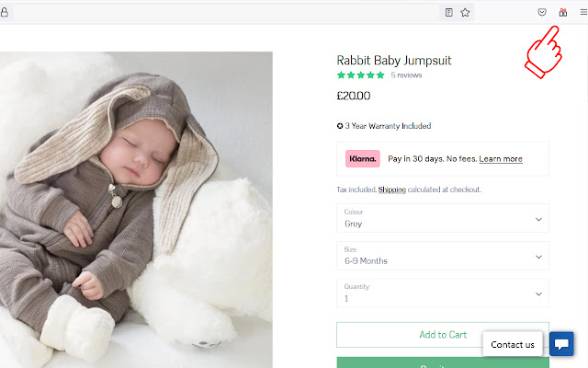Expand the Quantity dropdown
The height and width of the screenshot is (368, 588).
pyautogui.click(x=443, y=293)
